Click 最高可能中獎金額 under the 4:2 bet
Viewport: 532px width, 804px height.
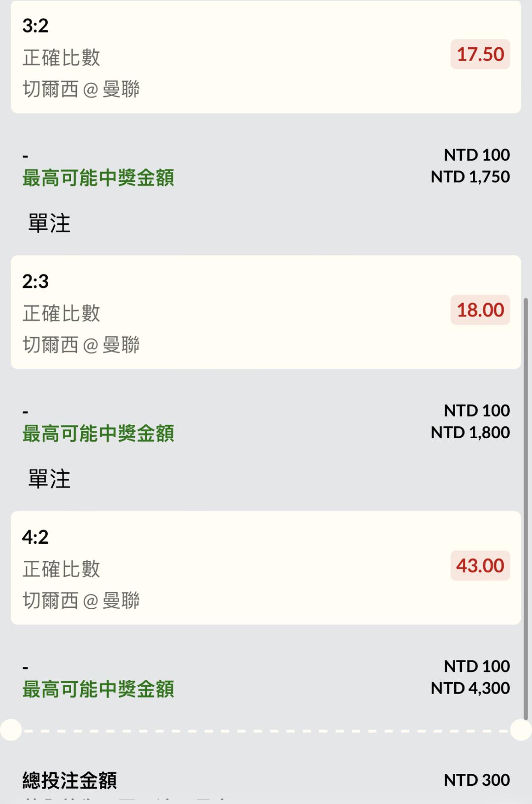[98, 689]
